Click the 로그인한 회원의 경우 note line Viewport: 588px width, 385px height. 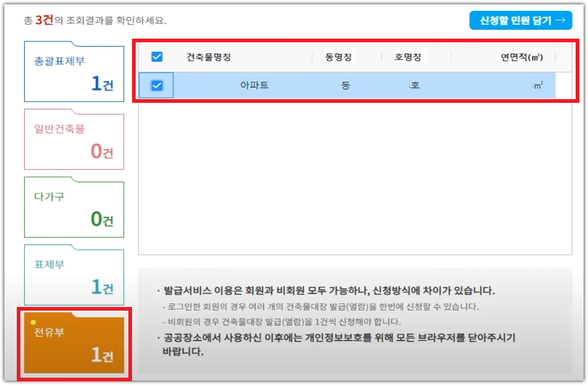(x=320, y=307)
